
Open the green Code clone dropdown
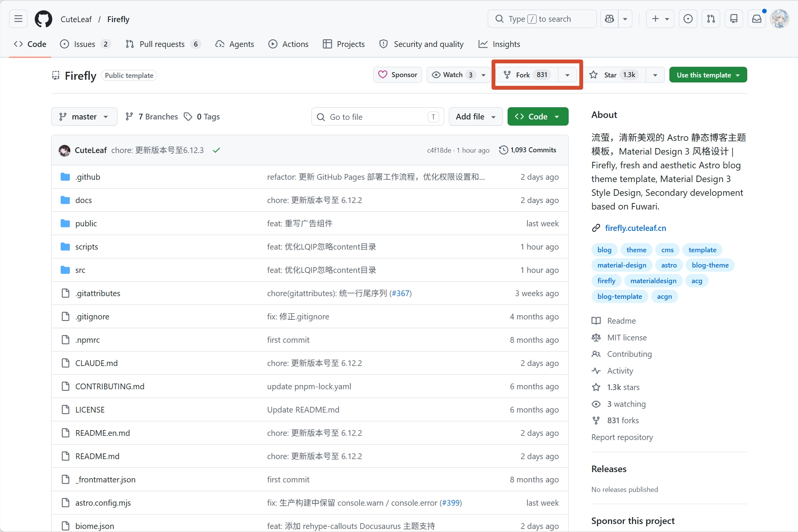tap(538, 116)
